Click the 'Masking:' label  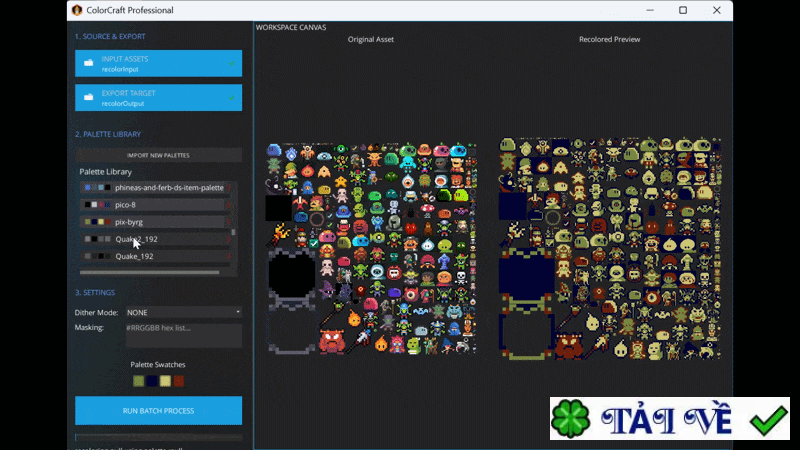89,327
